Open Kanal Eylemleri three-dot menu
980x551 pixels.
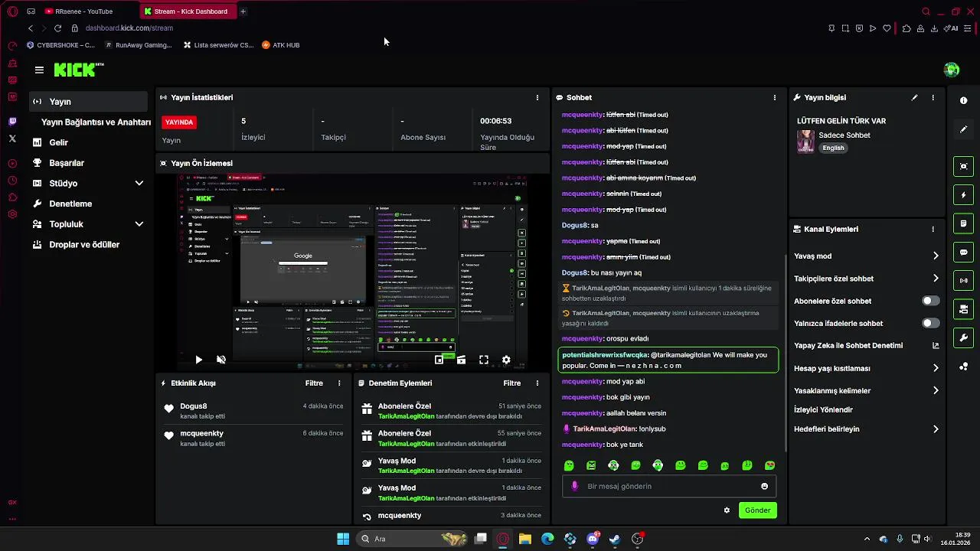pyautogui.click(x=933, y=229)
